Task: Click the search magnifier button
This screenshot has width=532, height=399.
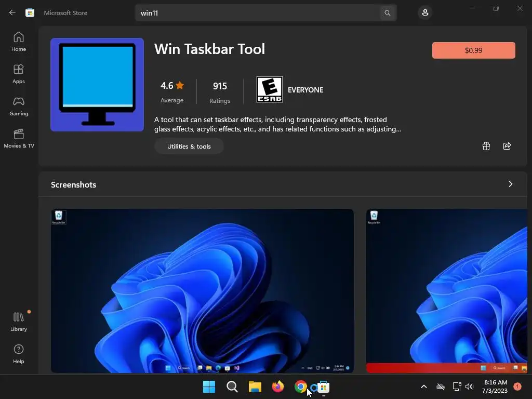Action: [388, 13]
